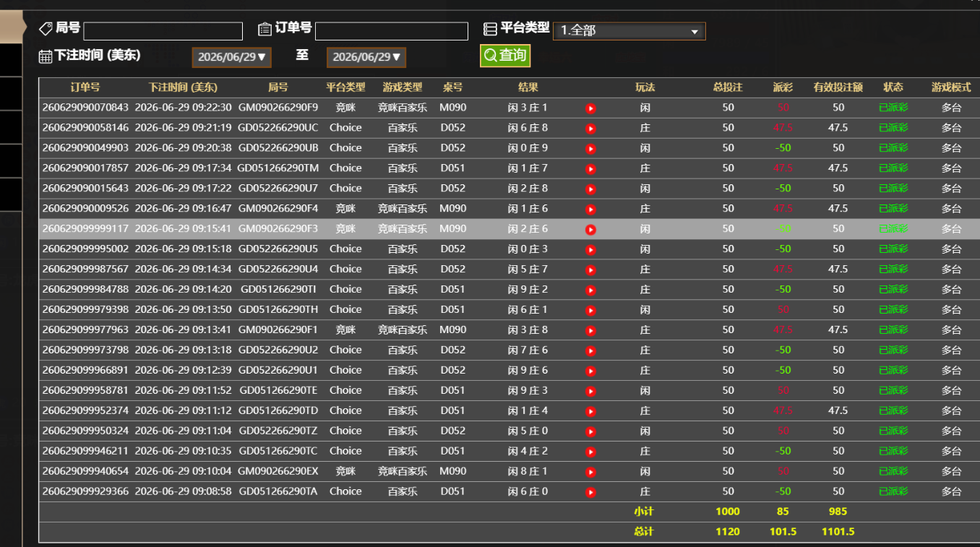This screenshot has width=980, height=547.
Task: Focus the 局号 input field
Action: click(163, 31)
